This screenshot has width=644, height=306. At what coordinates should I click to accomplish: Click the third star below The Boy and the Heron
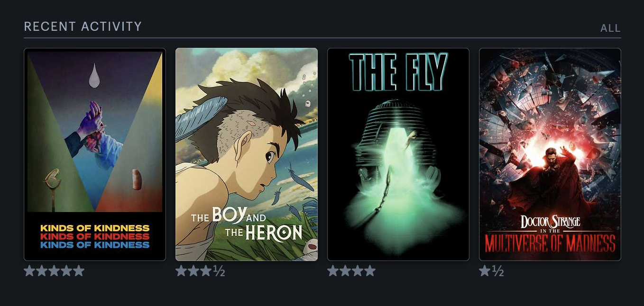pyautogui.click(x=206, y=271)
